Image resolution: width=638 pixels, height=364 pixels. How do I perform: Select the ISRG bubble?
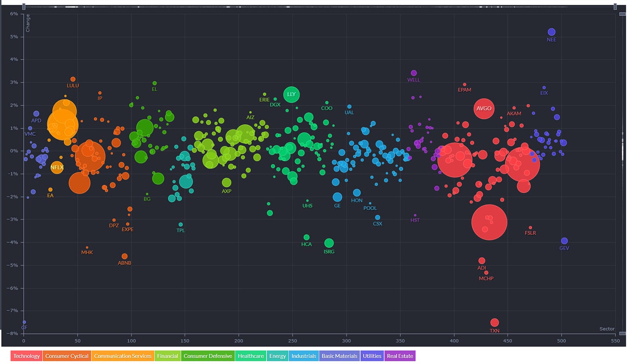[x=329, y=243]
